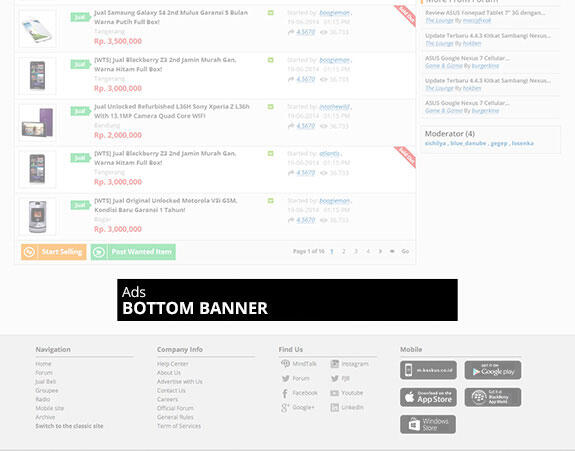
Task: Click Go in the pagination bar
Action: coord(405,251)
